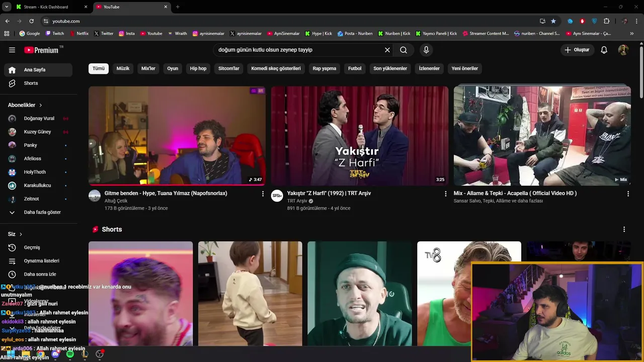
Task: Open the HolyThoth channel
Action: pos(38,172)
